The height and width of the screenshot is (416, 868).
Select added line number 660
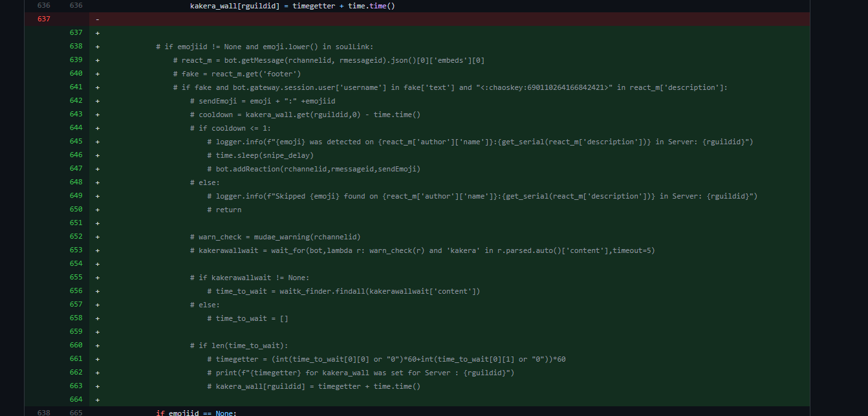click(76, 345)
